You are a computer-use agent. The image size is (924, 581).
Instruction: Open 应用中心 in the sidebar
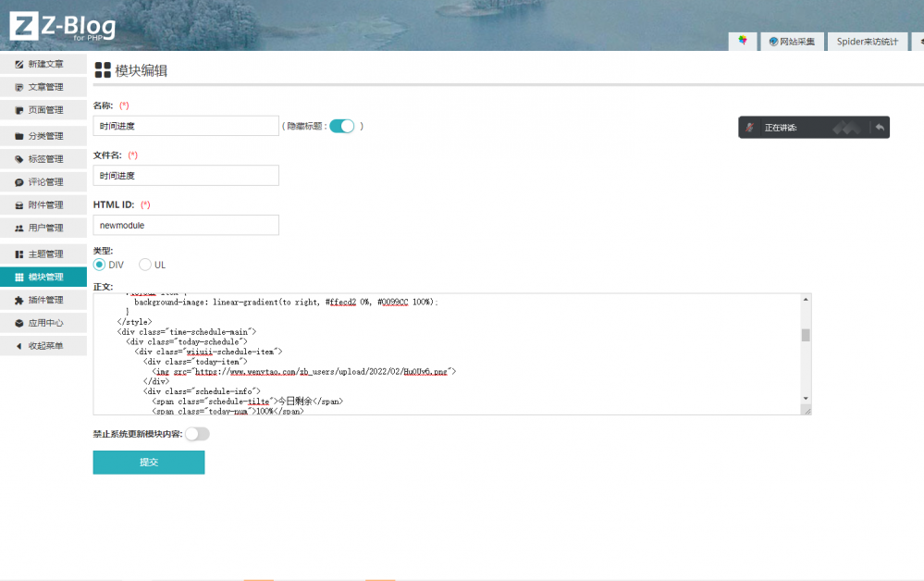coord(44,323)
